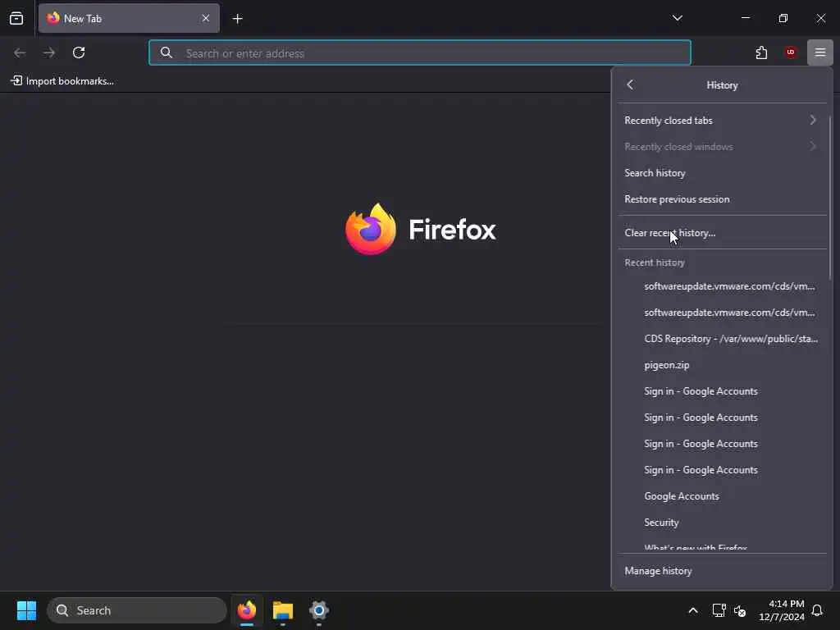
Task: Open first Sign in - Google Accounts entry
Action: pyautogui.click(x=721, y=391)
